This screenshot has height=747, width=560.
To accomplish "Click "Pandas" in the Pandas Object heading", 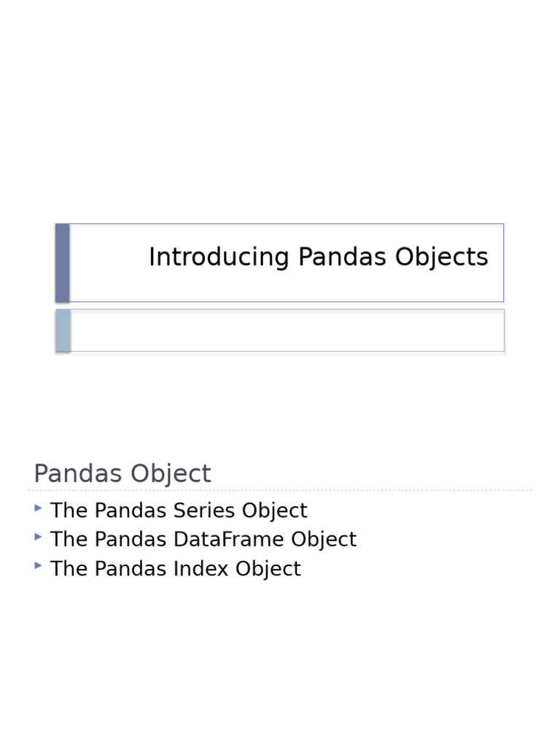I will point(78,473).
